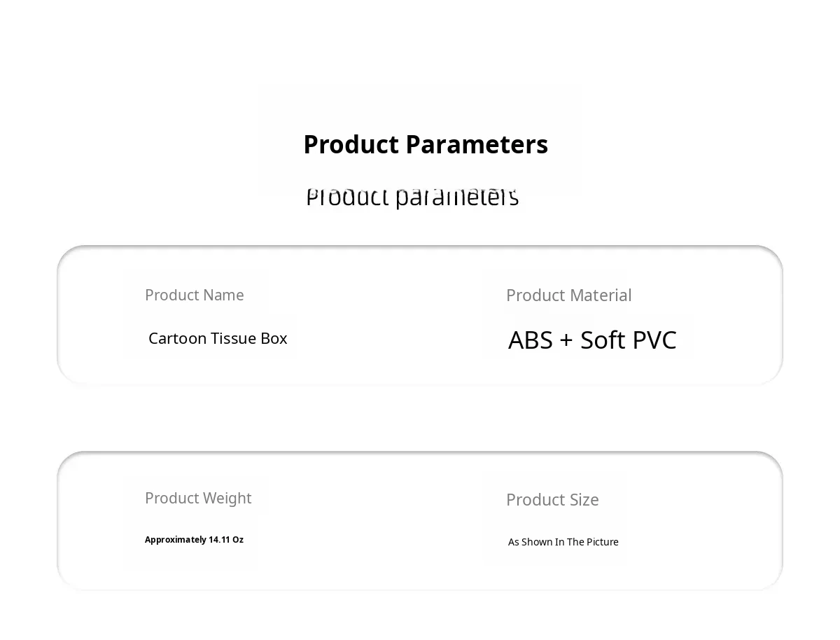Click the As Shown In The Picture text
This screenshot has height=640, width=840.
(x=563, y=542)
